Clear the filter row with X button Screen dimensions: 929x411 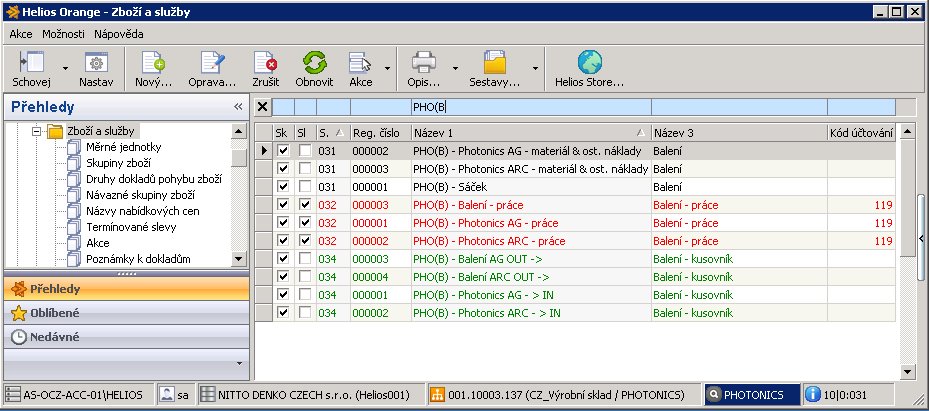click(x=262, y=107)
